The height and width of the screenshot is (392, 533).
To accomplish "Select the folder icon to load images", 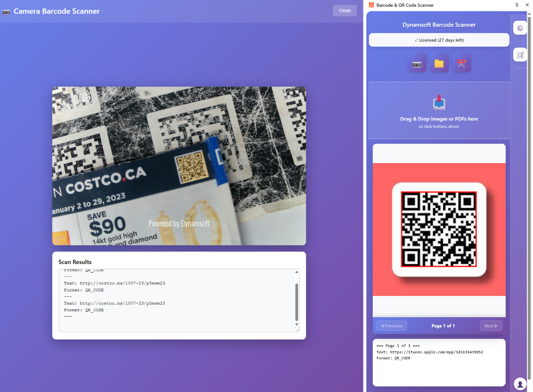I will (x=439, y=63).
